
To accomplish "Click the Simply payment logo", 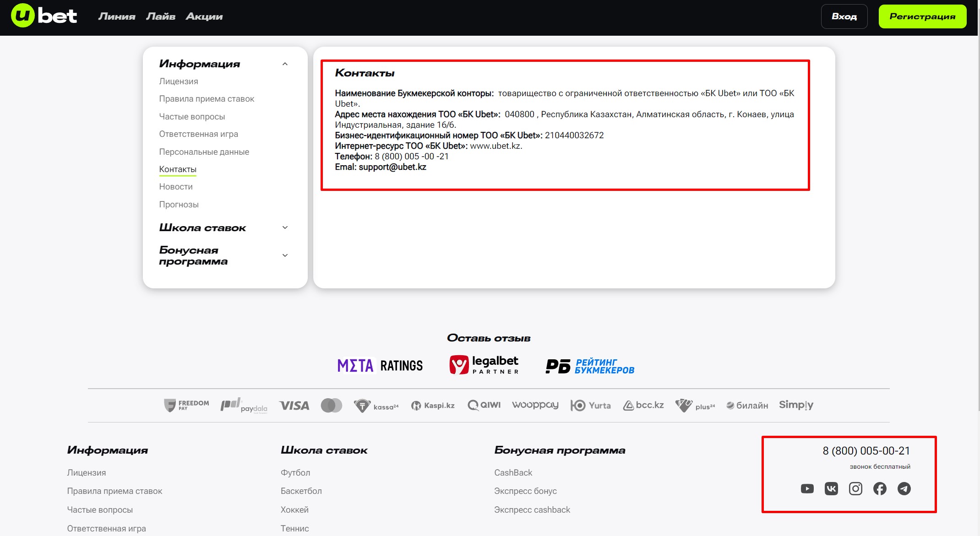I will coord(796,405).
